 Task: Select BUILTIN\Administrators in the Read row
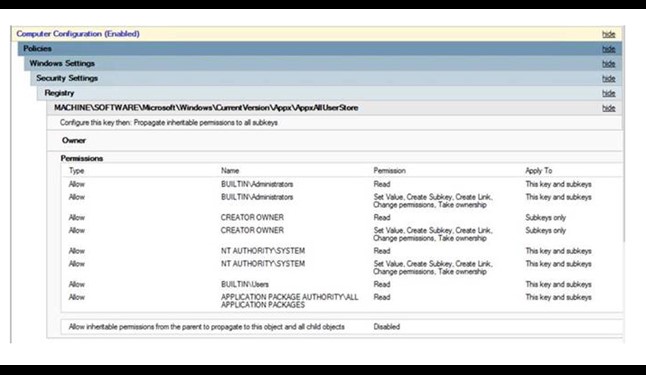tap(257, 184)
